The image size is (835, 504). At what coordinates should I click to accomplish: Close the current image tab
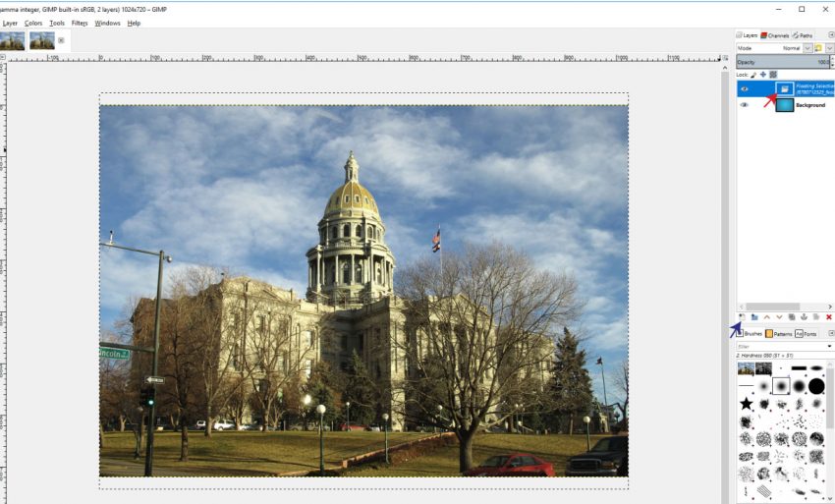pos(61,40)
